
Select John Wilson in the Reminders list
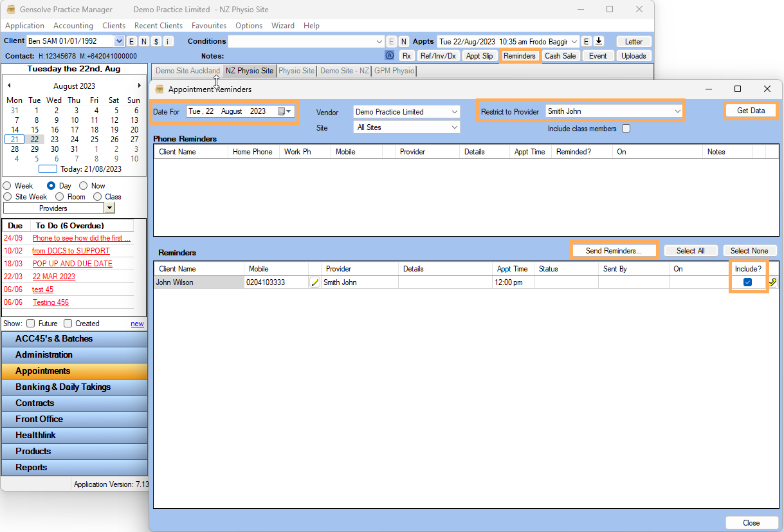coord(198,282)
